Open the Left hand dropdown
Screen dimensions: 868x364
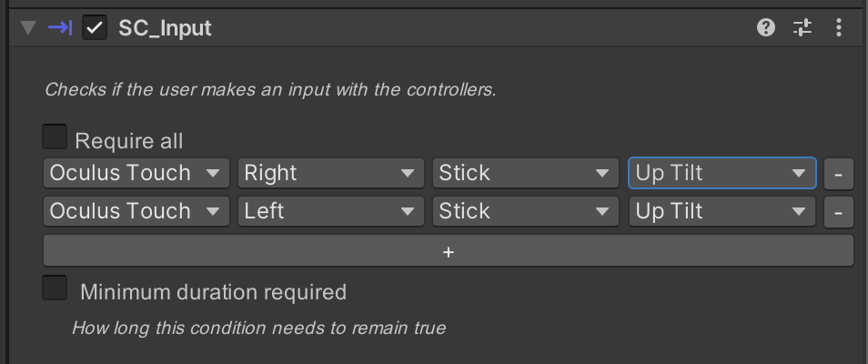[330, 211]
